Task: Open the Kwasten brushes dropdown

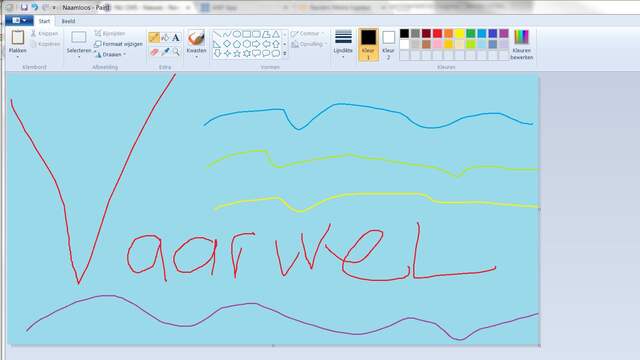Action: click(196, 57)
